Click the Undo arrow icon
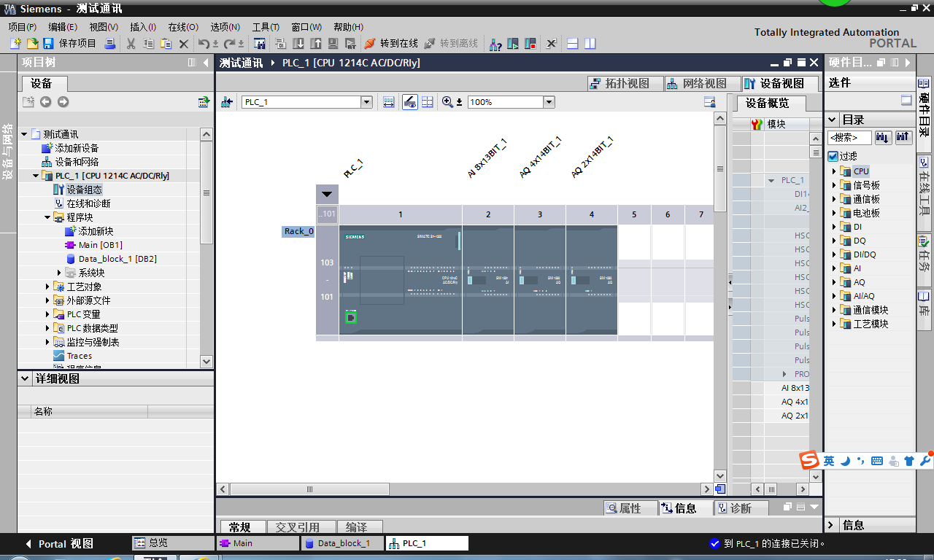 pyautogui.click(x=204, y=44)
